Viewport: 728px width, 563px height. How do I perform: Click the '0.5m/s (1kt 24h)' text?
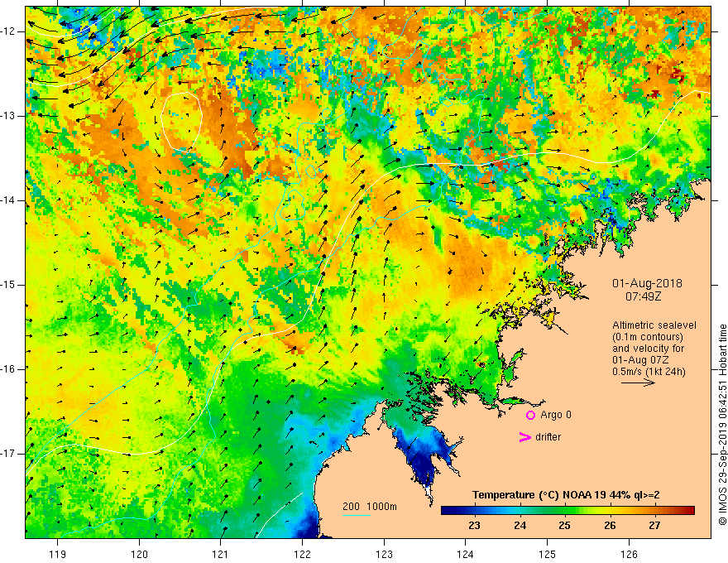[649, 372]
